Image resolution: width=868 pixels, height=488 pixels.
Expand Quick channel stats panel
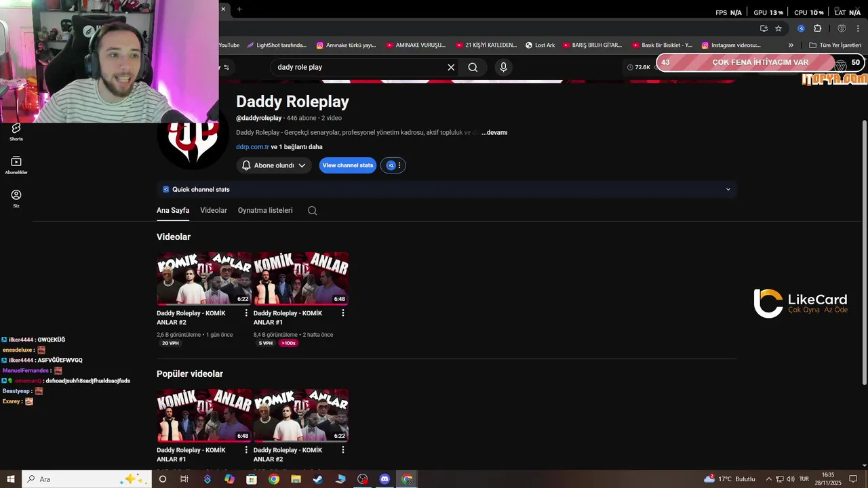446,189
